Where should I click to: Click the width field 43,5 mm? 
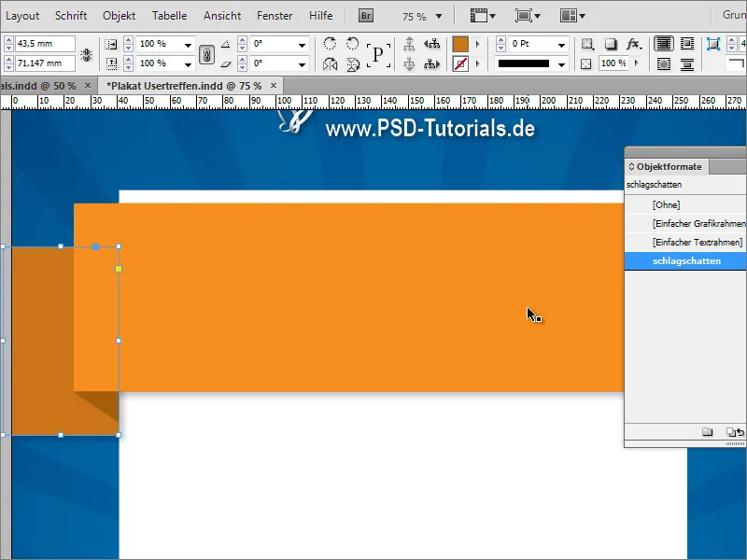point(45,44)
